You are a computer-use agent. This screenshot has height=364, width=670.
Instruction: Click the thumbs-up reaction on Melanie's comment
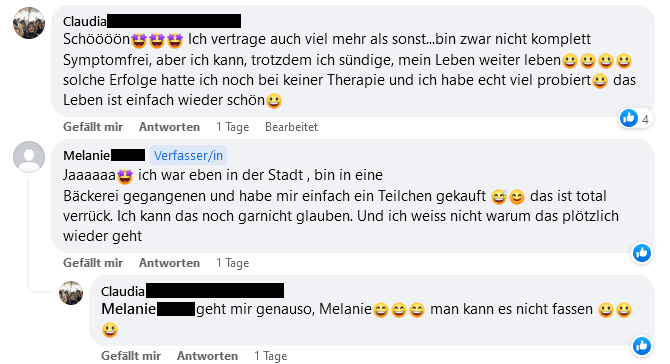642,253
